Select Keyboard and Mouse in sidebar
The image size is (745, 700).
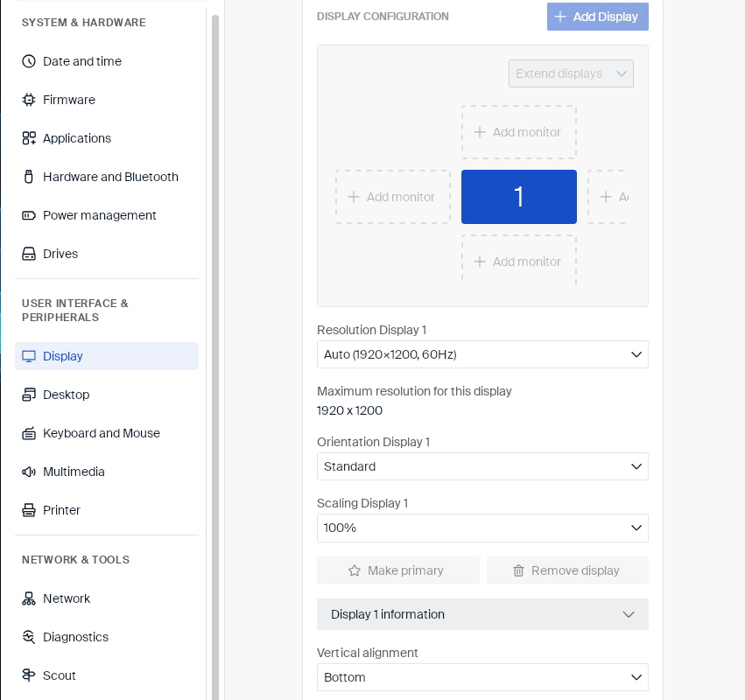(x=107, y=433)
